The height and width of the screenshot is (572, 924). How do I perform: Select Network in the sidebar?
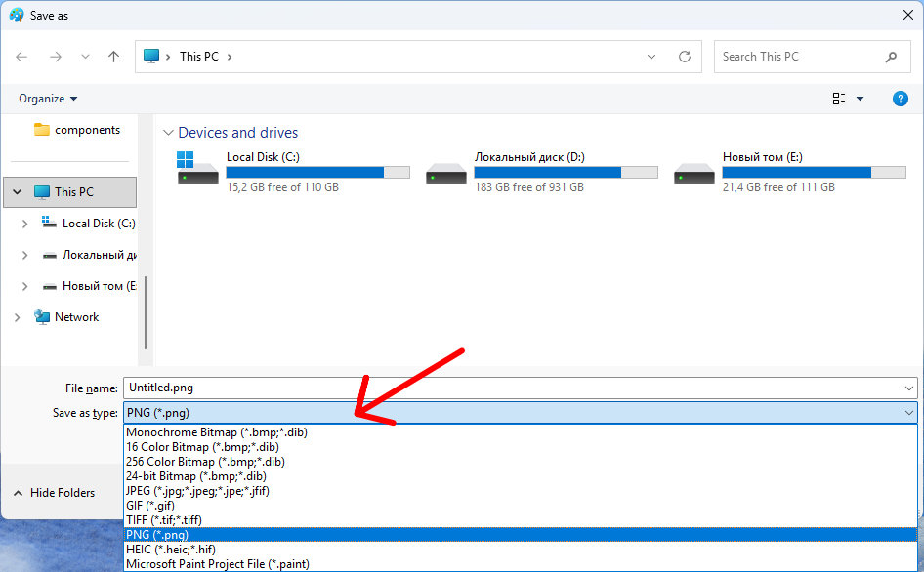coord(77,316)
